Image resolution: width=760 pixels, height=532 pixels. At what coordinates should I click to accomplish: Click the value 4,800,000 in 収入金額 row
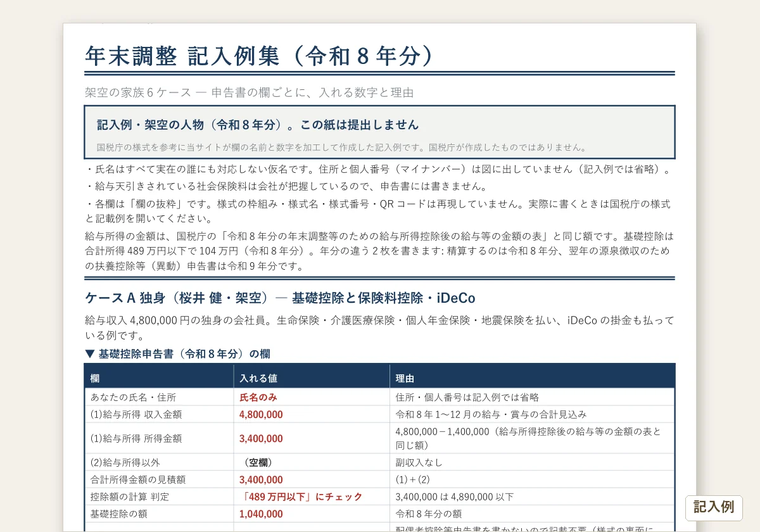coord(261,415)
